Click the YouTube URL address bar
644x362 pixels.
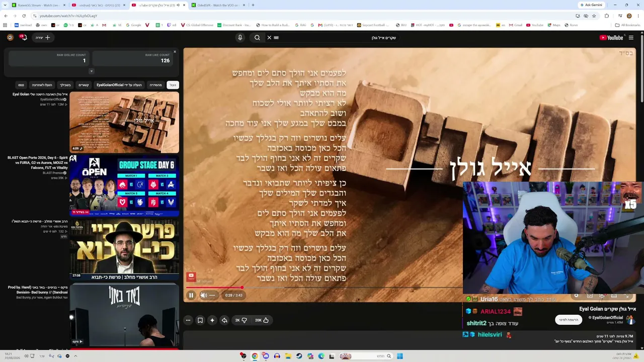pyautogui.click(x=302, y=16)
